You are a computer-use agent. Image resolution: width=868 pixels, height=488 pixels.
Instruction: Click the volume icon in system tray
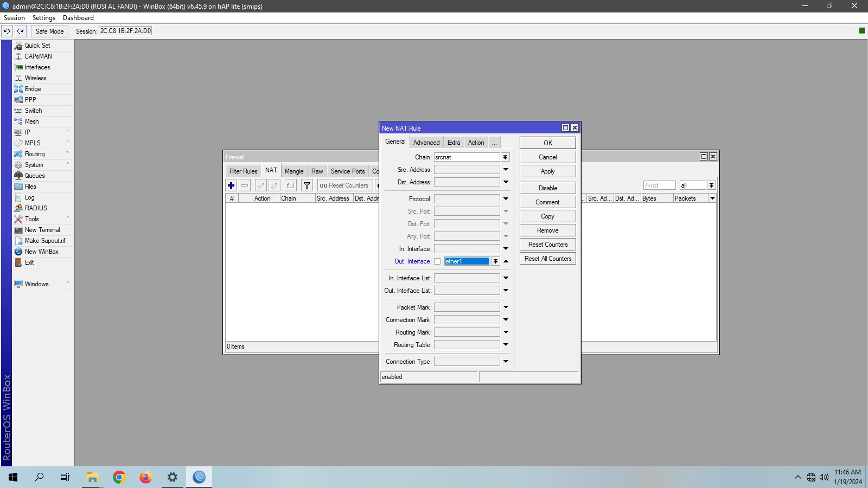click(824, 477)
